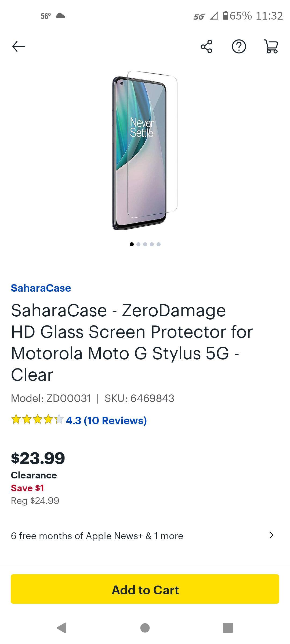This screenshot has width=290, height=644.
Task: Tap the back arrow icon
Action: click(19, 46)
